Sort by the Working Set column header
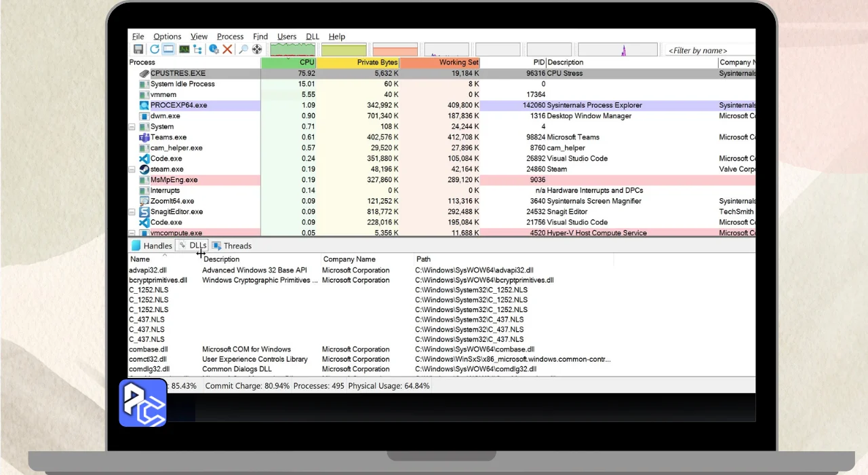868x475 pixels. pos(439,62)
